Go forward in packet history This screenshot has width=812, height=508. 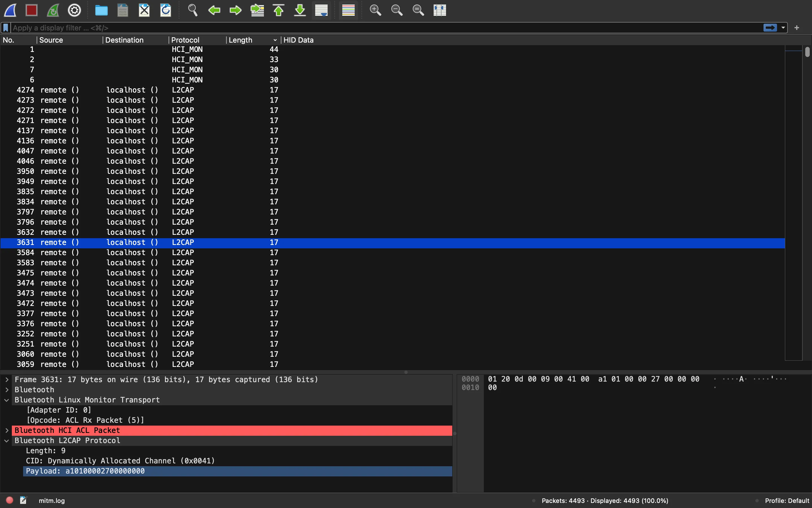[x=235, y=10]
